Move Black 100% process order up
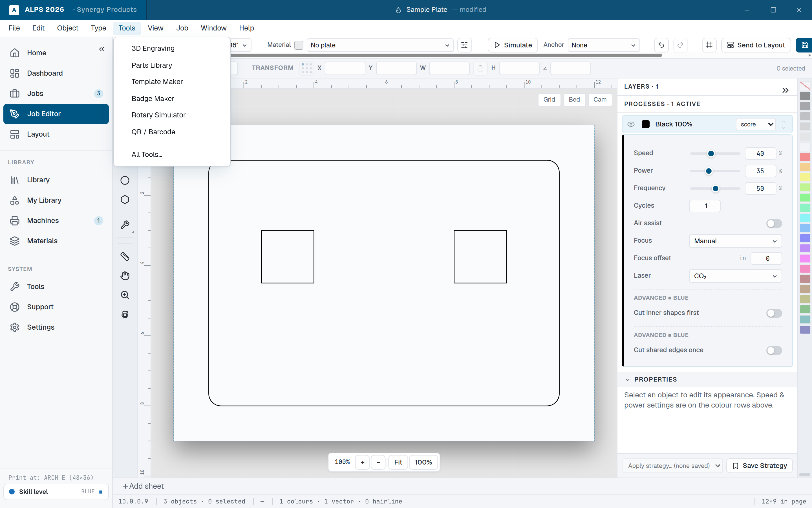Viewport: 812px width, 508px height. [x=784, y=121]
